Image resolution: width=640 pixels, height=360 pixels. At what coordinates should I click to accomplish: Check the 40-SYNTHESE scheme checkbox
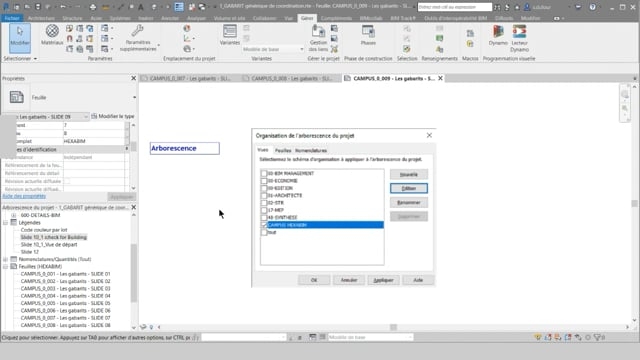point(264,218)
